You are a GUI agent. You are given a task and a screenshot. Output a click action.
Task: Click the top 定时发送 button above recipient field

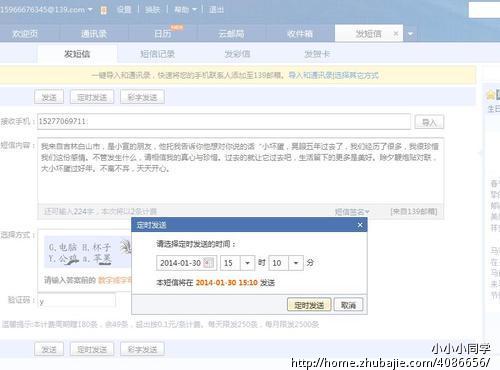(92, 97)
